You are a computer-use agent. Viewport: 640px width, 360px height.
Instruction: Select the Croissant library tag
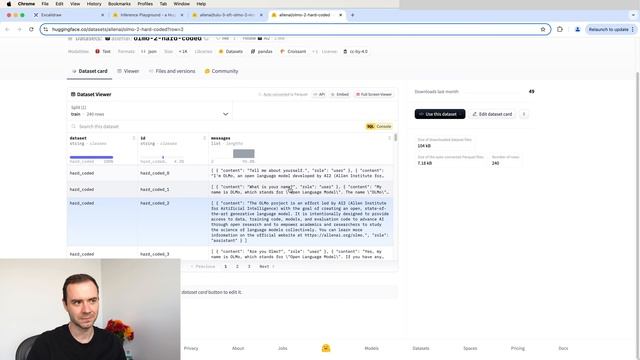point(293,51)
